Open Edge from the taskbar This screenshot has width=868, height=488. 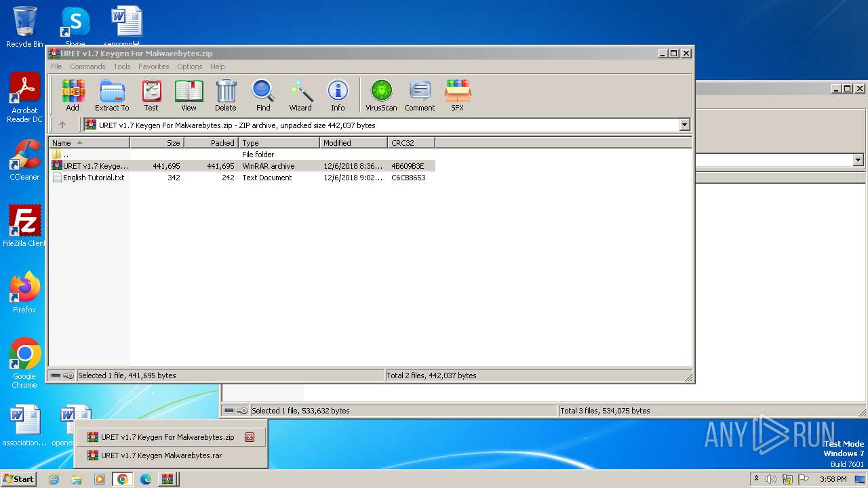[145, 479]
